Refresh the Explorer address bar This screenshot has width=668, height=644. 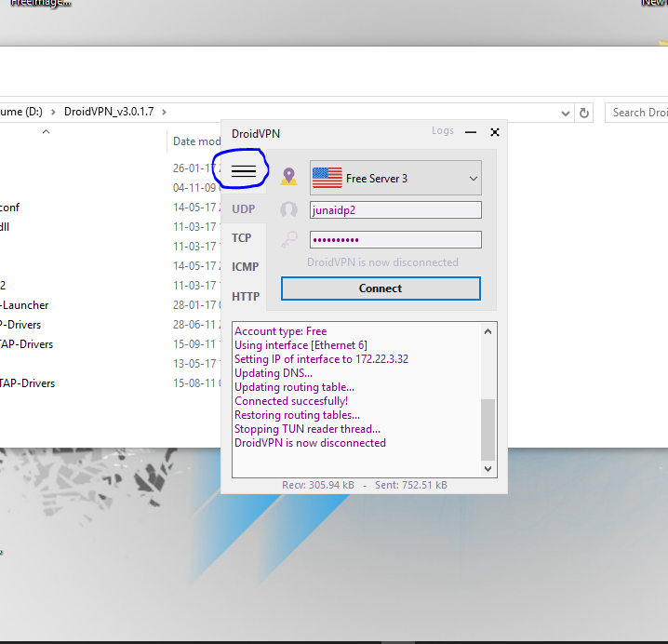pyautogui.click(x=584, y=113)
